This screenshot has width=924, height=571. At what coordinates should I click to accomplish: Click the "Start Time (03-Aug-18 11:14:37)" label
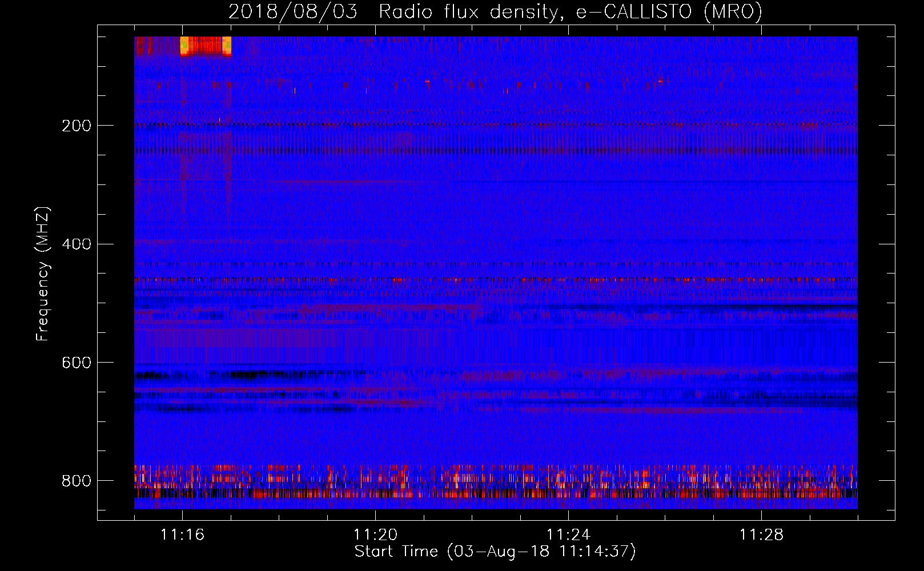pos(495,552)
